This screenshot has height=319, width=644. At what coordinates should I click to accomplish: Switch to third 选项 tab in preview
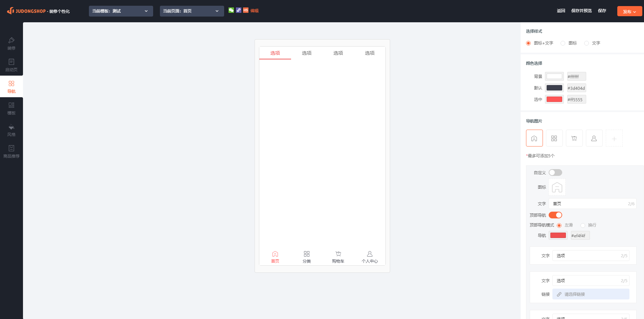pyautogui.click(x=338, y=53)
